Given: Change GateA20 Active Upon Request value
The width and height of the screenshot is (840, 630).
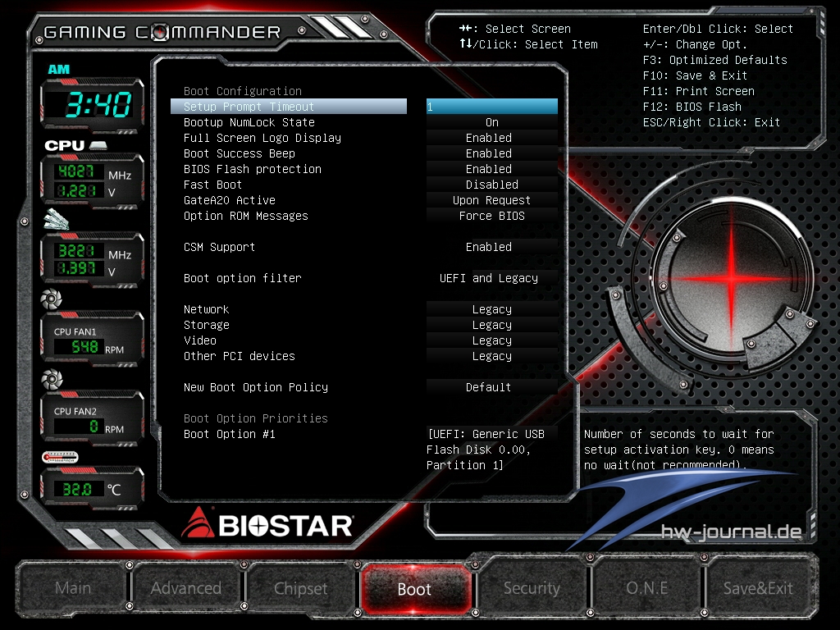Looking at the screenshot, I should [492, 200].
